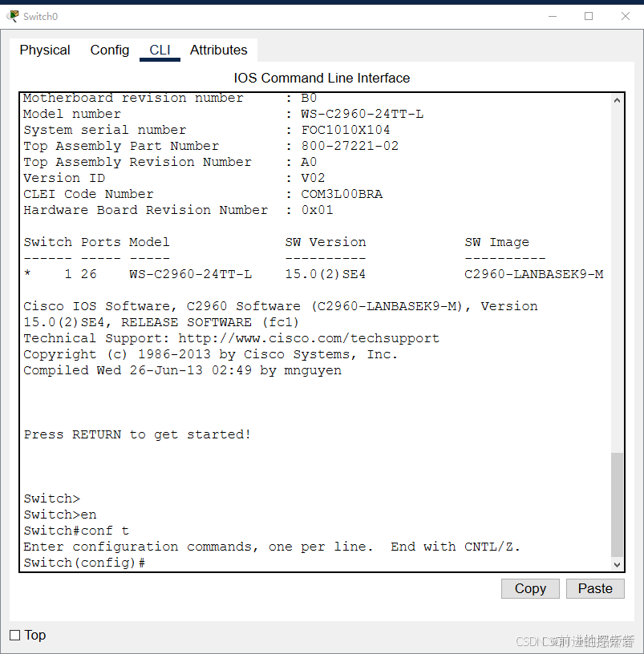Click the Hardware Board Revision value 0x01

pos(318,210)
